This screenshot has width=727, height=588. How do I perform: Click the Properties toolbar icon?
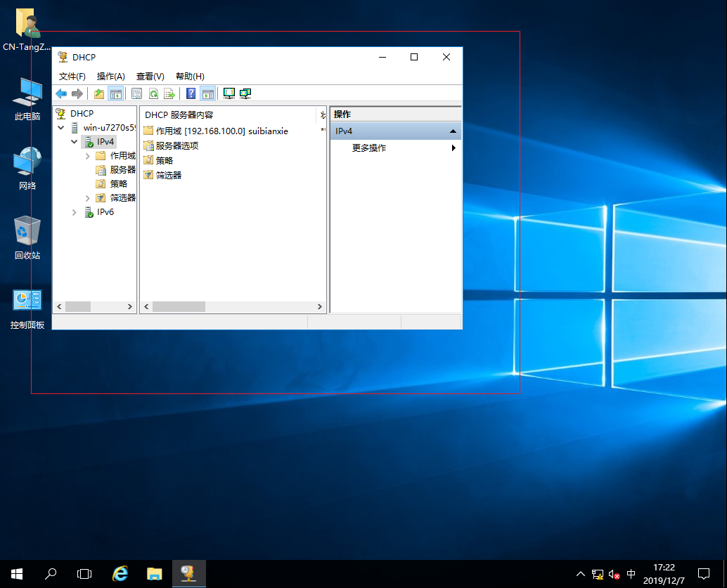pos(136,93)
